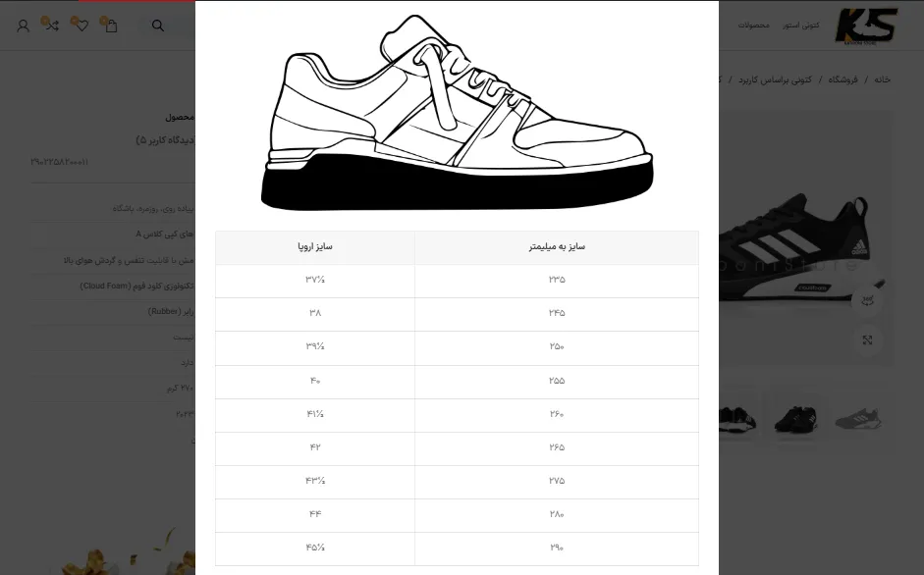Select the grey shoe thumbnail
Image resolution: width=924 pixels, height=575 pixels.
click(858, 418)
